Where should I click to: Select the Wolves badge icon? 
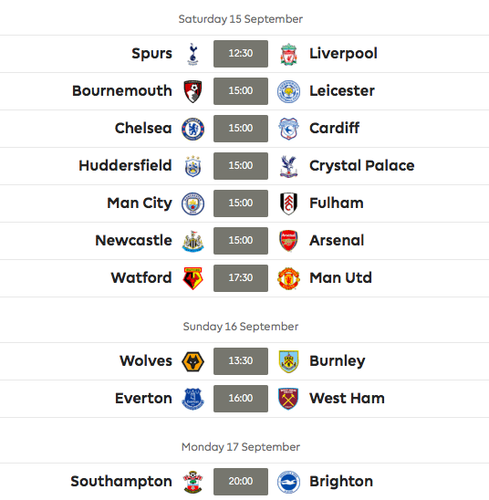click(x=193, y=361)
